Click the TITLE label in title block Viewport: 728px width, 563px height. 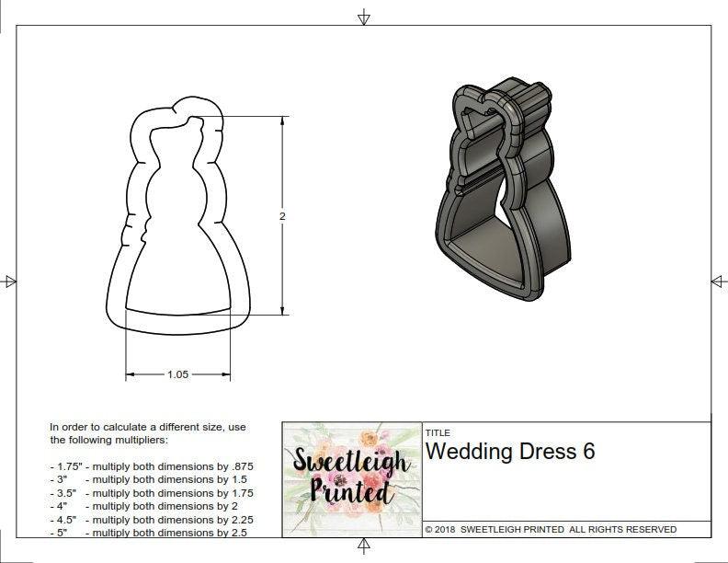pyautogui.click(x=438, y=433)
